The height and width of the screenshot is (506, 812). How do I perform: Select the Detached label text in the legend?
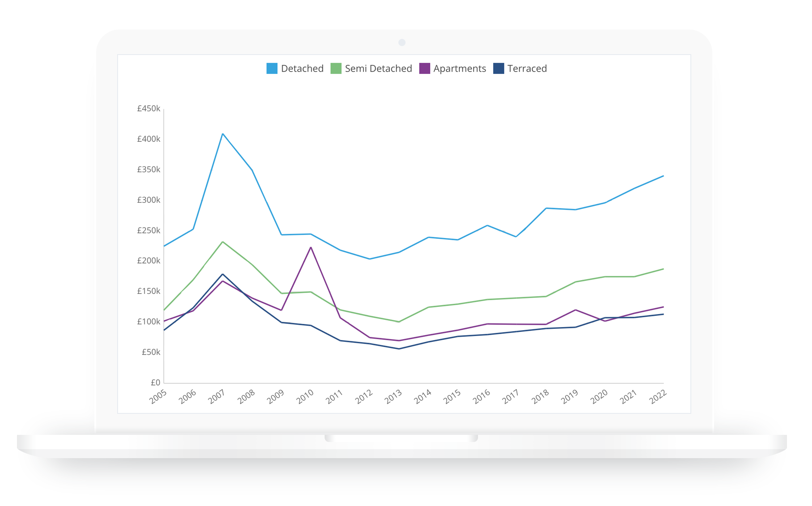click(x=302, y=68)
